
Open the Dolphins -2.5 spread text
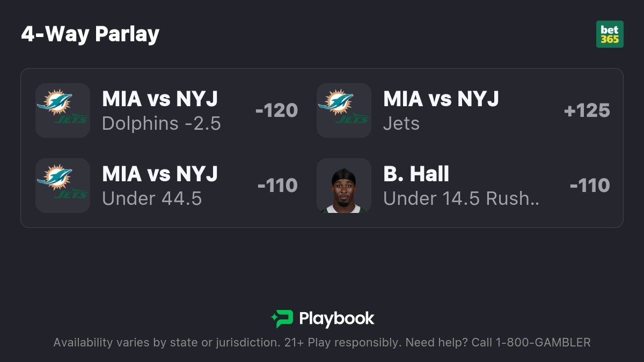[162, 124]
